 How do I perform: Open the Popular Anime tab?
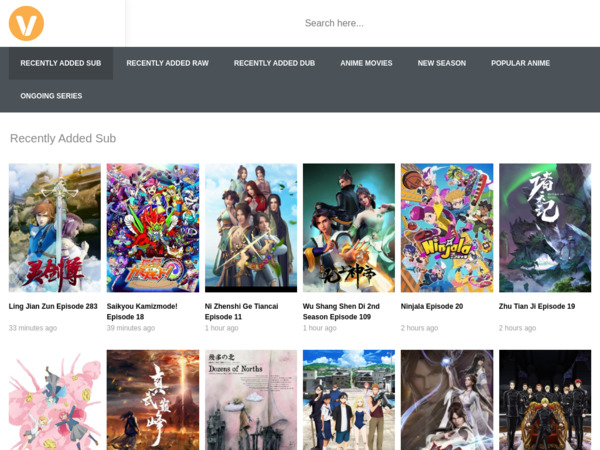coord(520,63)
